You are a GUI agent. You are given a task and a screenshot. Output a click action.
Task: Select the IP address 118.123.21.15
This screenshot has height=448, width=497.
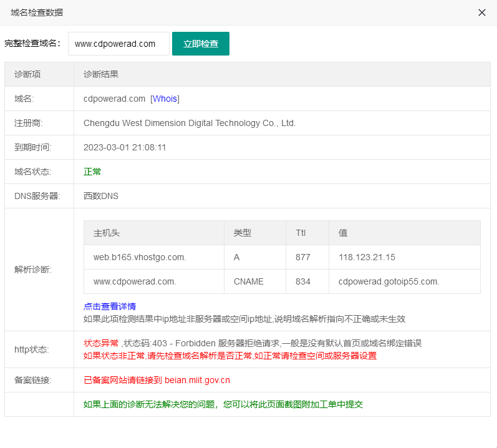coord(367,257)
